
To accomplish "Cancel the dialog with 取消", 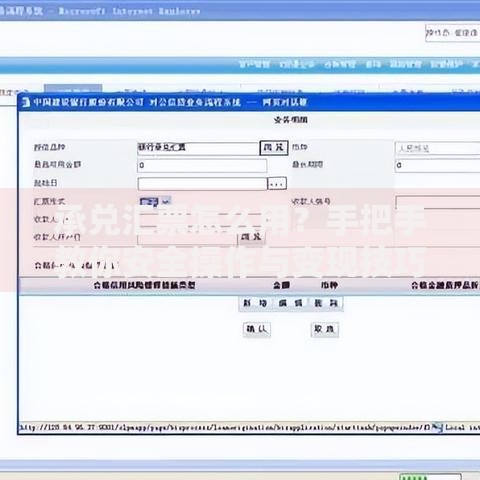I will pos(325,329).
